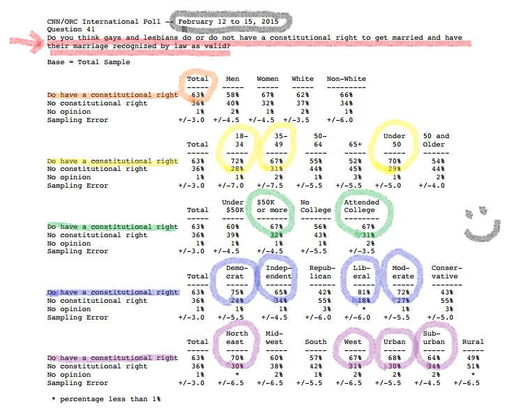Select the "50 and Older" column header
The width and height of the screenshot is (530, 420).
pyautogui.click(x=436, y=140)
